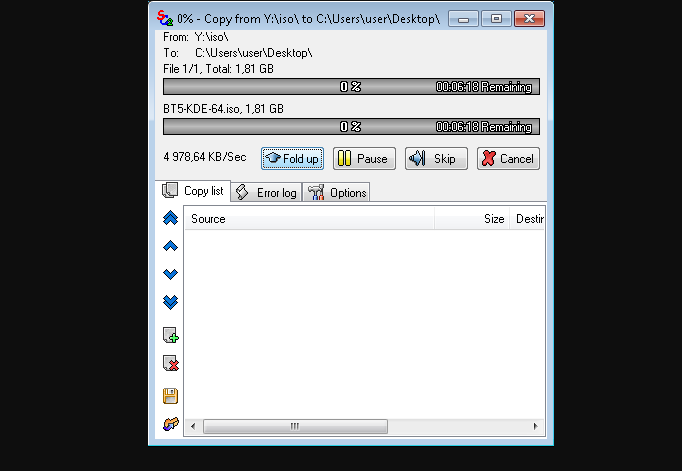Add files to the copy list
The width and height of the screenshot is (682, 471).
(170, 335)
